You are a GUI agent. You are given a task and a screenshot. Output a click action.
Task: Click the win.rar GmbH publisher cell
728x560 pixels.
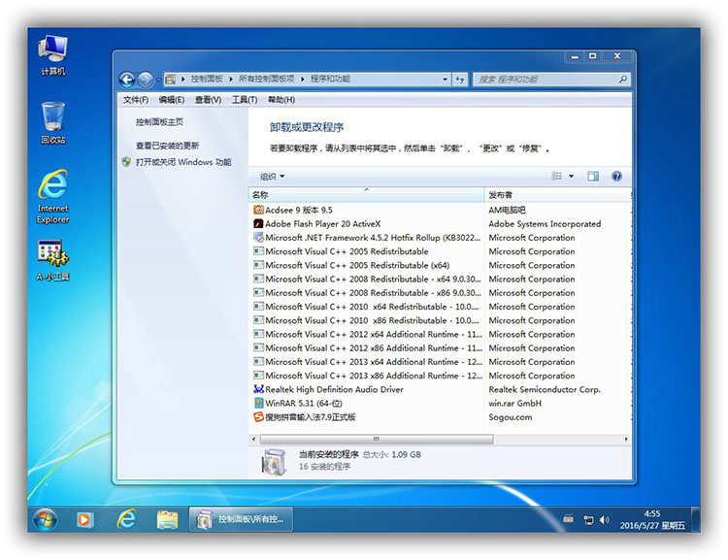514,403
